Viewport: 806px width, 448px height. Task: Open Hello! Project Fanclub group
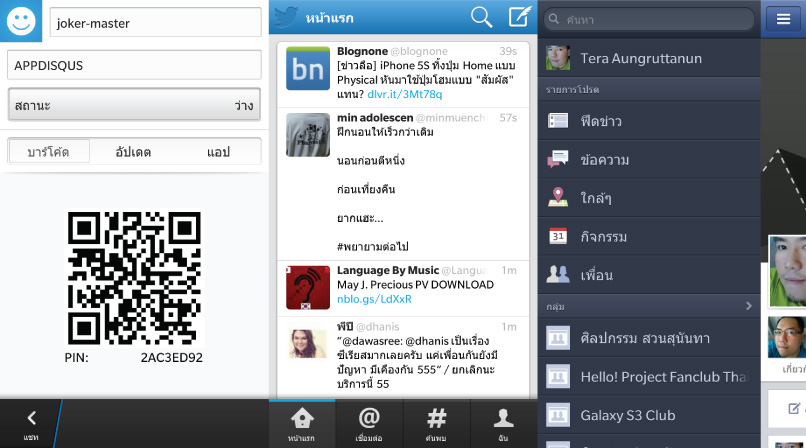[x=649, y=377]
